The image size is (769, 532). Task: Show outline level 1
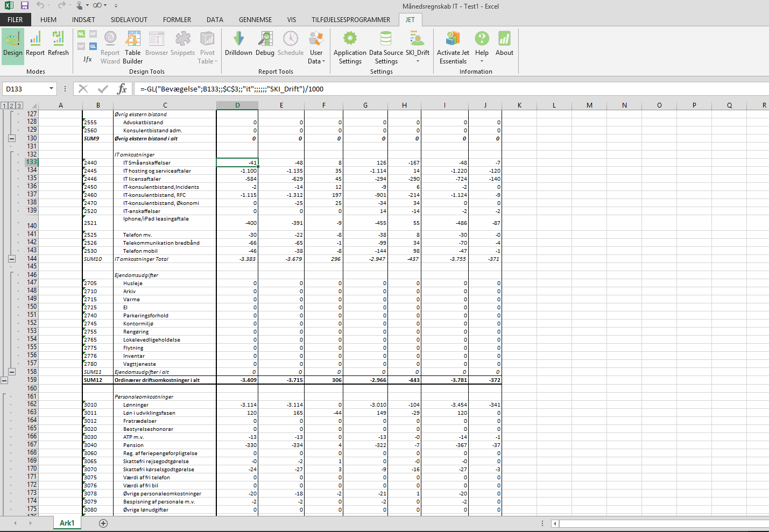coord(4,105)
